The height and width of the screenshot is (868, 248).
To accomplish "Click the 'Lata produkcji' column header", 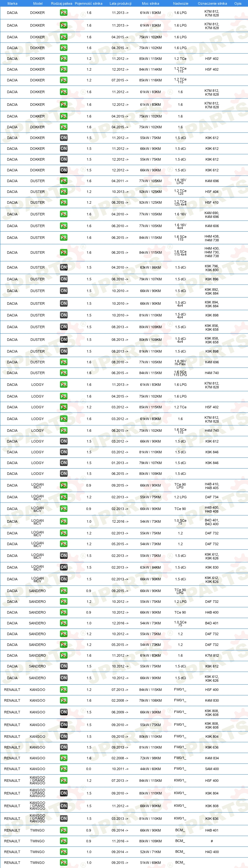I will pyautogui.click(x=121, y=3).
